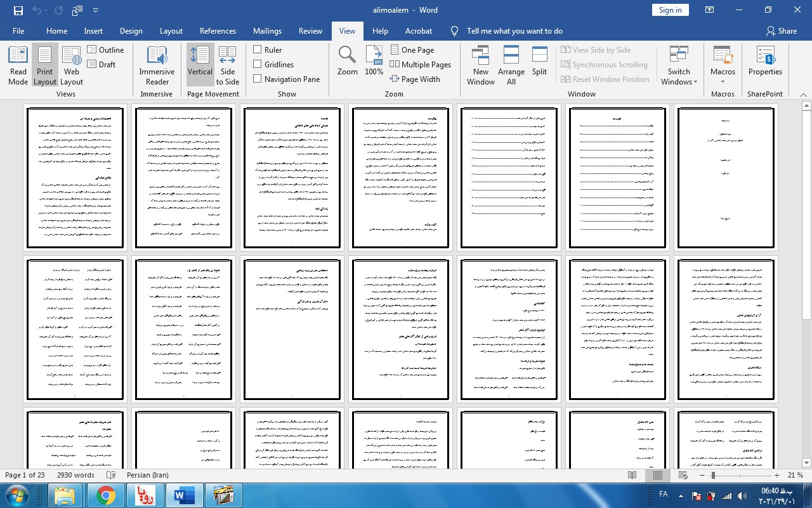Image resolution: width=812 pixels, height=508 pixels.
Task: Click Arrange All windows
Action: (x=511, y=65)
